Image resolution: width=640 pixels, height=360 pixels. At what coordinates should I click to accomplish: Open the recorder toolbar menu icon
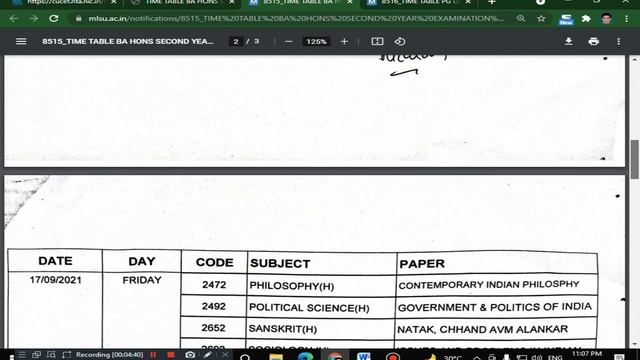click(x=22, y=355)
